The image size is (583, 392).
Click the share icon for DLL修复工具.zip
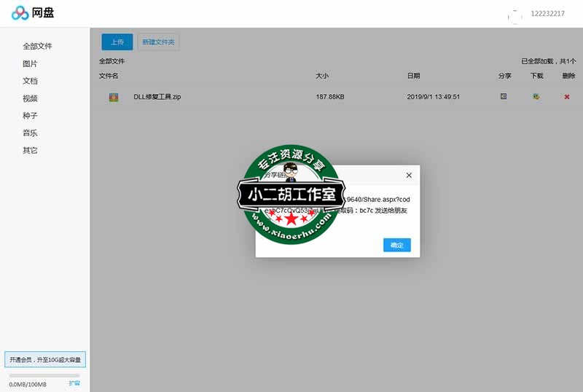click(504, 96)
